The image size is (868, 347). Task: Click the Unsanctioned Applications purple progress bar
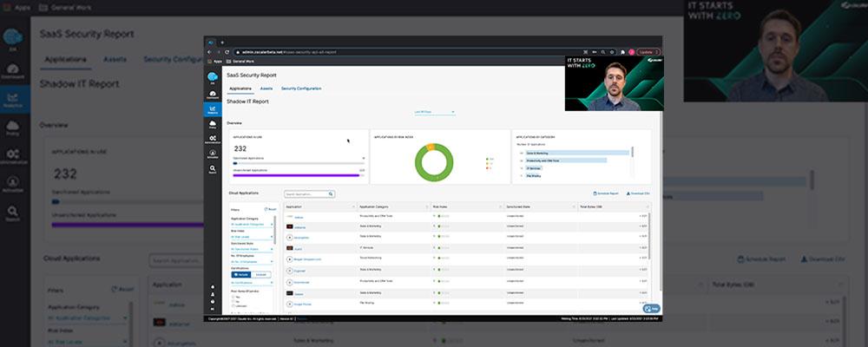[299, 175]
